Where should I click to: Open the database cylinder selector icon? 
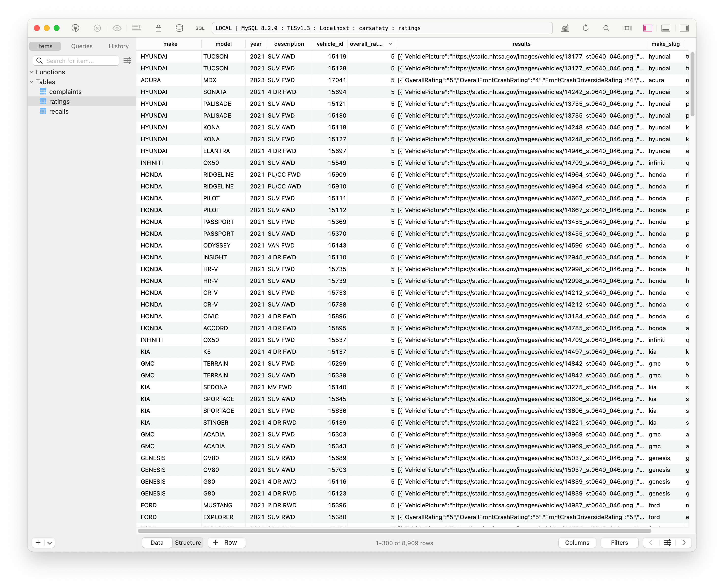tap(179, 28)
